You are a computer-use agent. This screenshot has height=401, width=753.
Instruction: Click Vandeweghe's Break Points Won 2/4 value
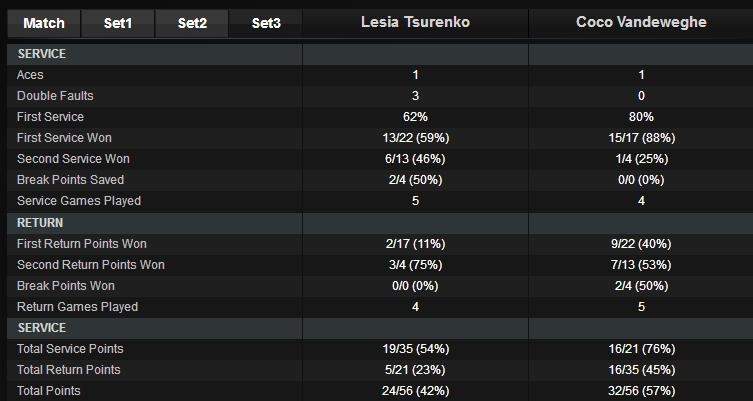pos(641,286)
